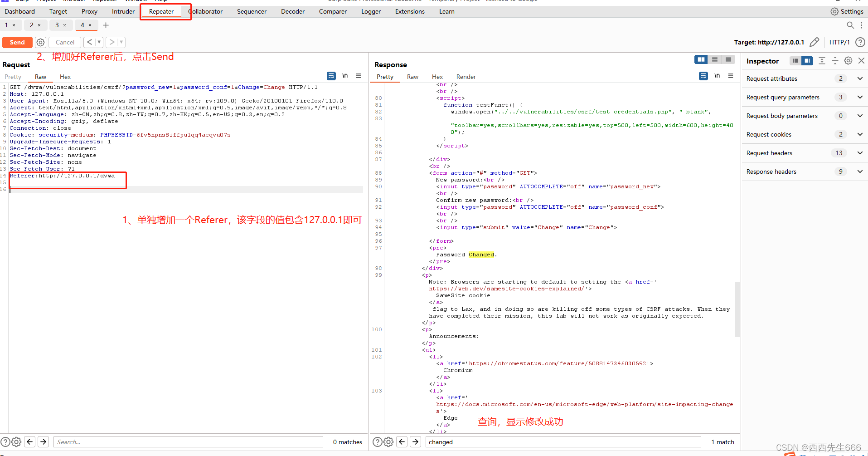Set combined tabbed request response layout
This screenshot has height=456, width=868.
[x=728, y=59]
